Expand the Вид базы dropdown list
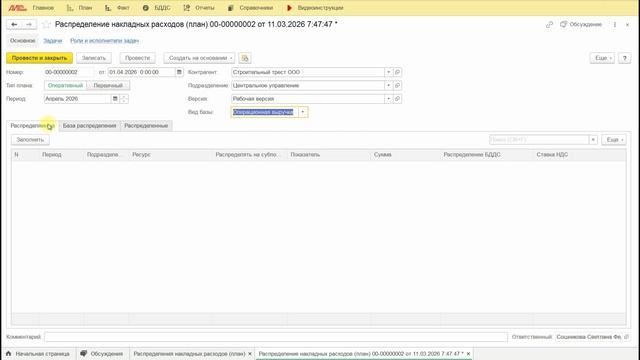 point(303,112)
